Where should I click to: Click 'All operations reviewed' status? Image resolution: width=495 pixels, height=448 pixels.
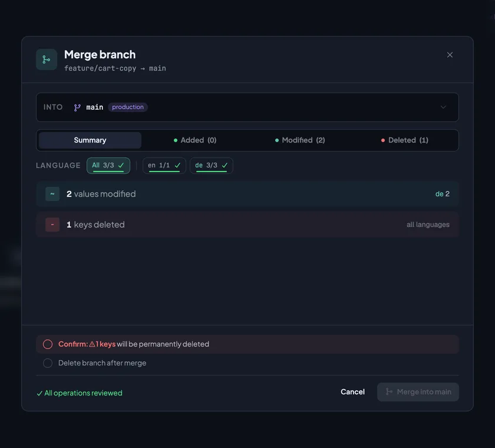(x=80, y=393)
